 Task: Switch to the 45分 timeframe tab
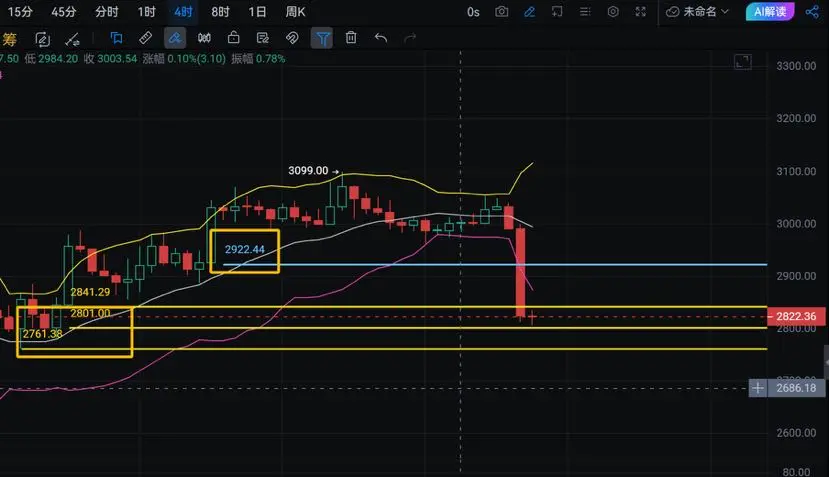point(63,12)
